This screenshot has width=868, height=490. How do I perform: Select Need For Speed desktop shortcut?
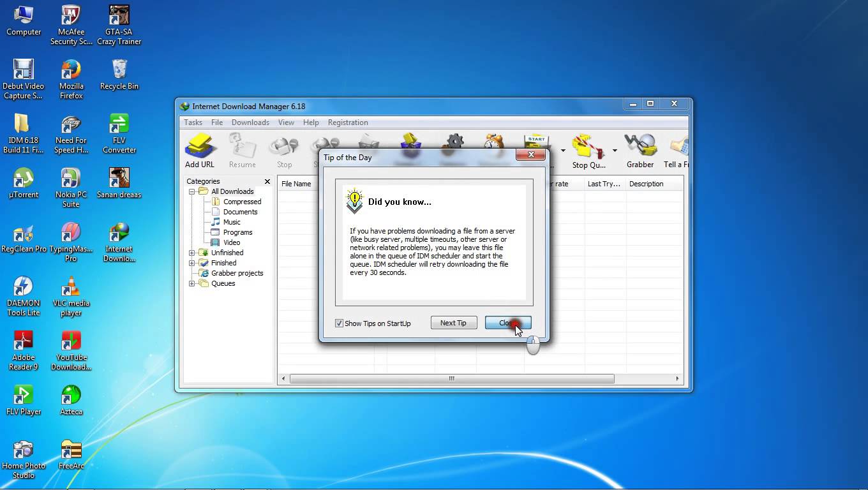click(x=71, y=134)
